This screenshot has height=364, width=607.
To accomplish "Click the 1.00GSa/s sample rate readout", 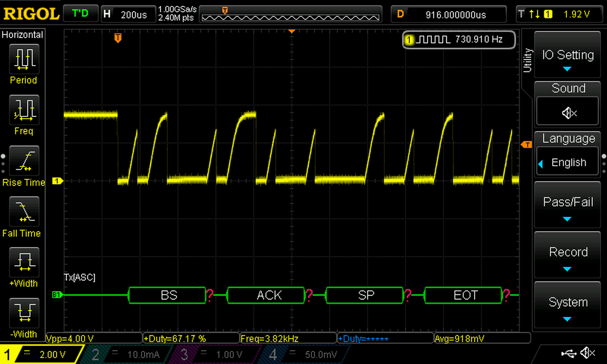I will point(177,10).
